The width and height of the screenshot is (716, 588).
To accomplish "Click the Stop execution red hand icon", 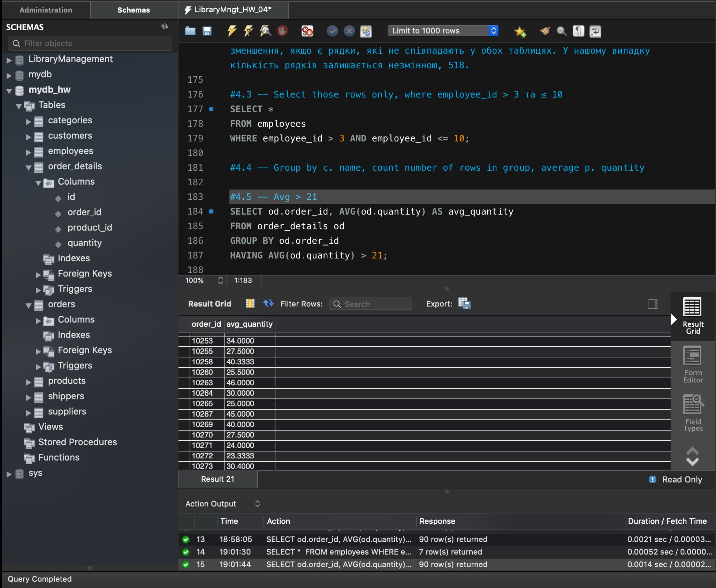I will pyautogui.click(x=282, y=31).
